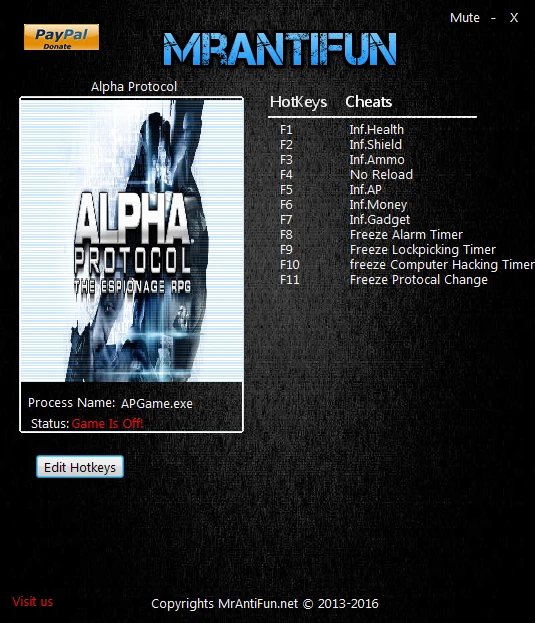Click the APGame.exe process name
The height and width of the screenshot is (623, 535).
pos(157,404)
